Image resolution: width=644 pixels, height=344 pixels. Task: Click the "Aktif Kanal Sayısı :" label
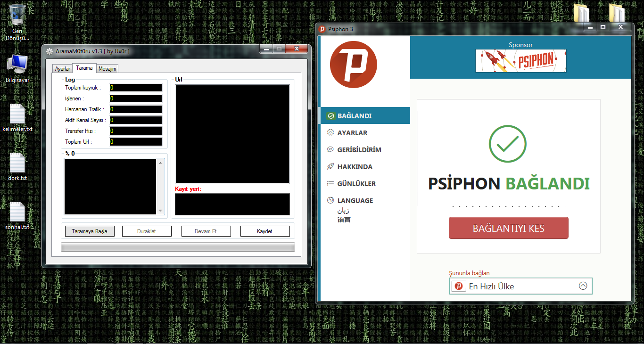86,120
